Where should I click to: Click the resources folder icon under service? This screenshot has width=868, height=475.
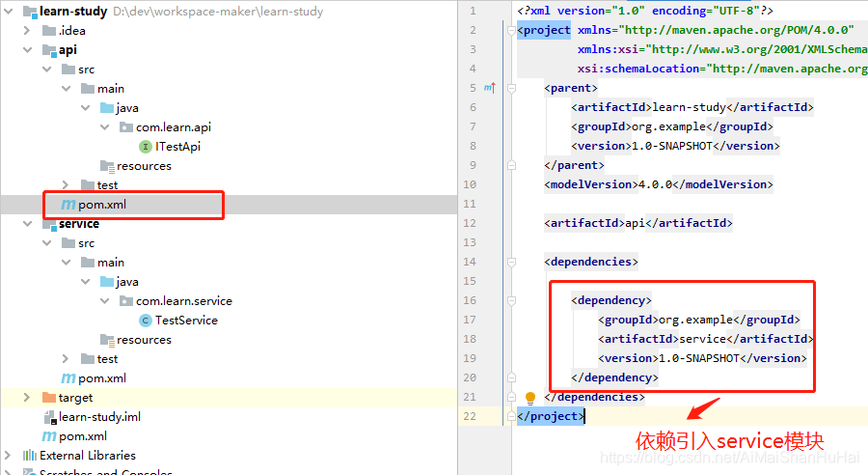(x=107, y=340)
